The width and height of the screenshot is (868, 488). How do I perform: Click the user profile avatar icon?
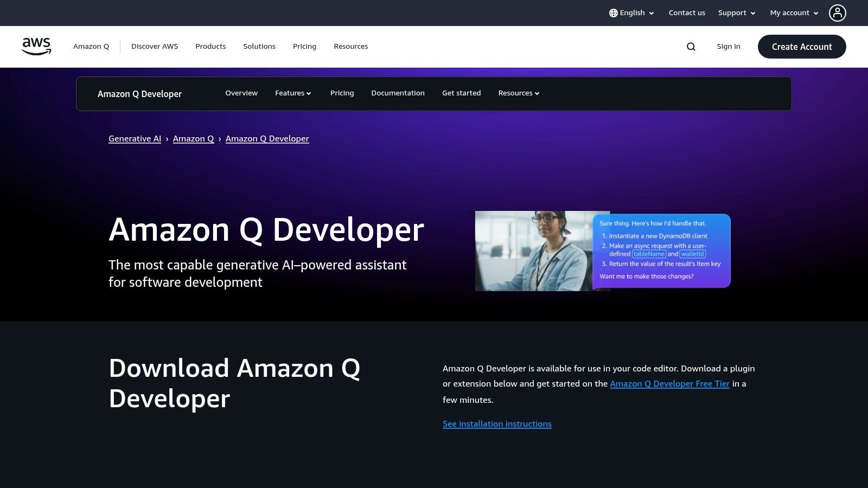point(837,13)
